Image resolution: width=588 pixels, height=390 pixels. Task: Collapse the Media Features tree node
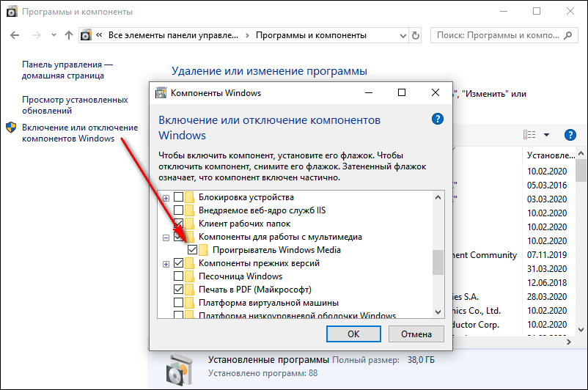click(x=166, y=238)
